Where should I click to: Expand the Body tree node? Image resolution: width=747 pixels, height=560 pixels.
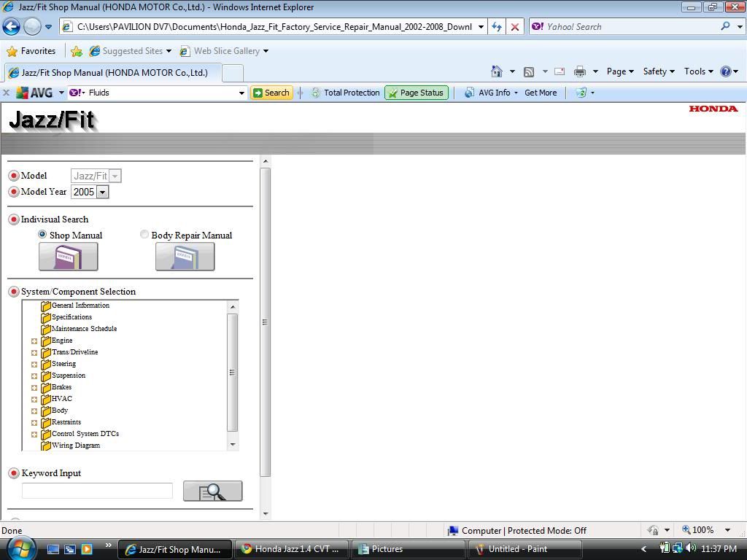pos(34,411)
